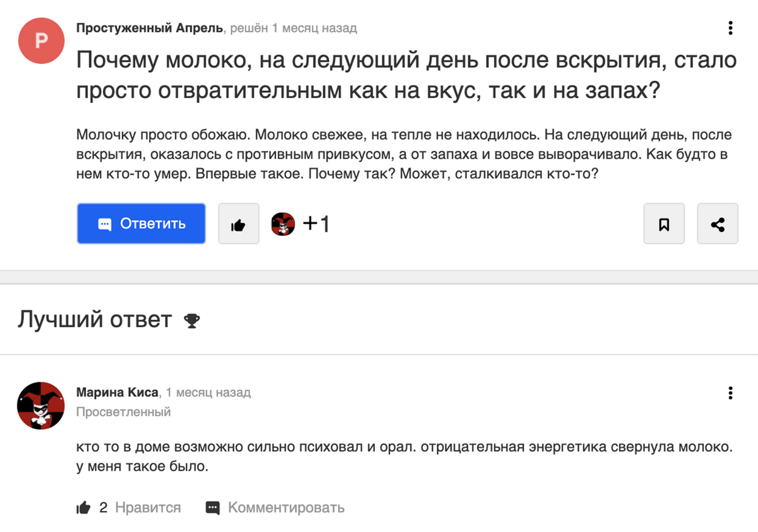This screenshot has height=532, width=758.
Task: Click the "решён 1 месяц назад" status
Action: (x=293, y=28)
